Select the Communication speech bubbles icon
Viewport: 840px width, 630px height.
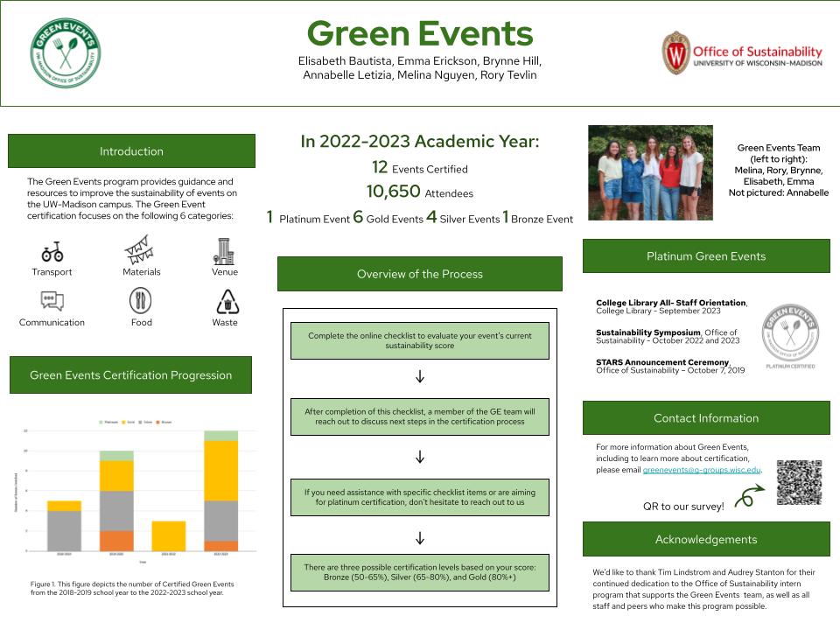(52, 300)
